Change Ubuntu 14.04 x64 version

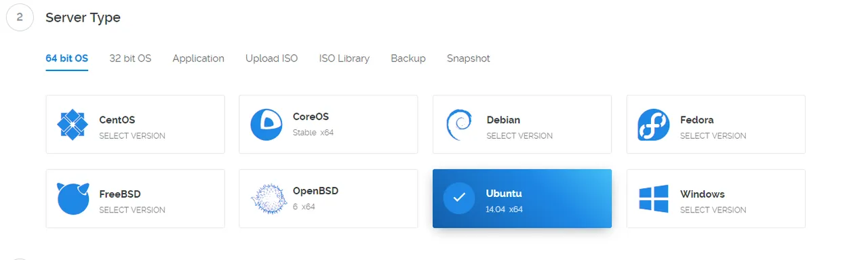[x=505, y=209]
